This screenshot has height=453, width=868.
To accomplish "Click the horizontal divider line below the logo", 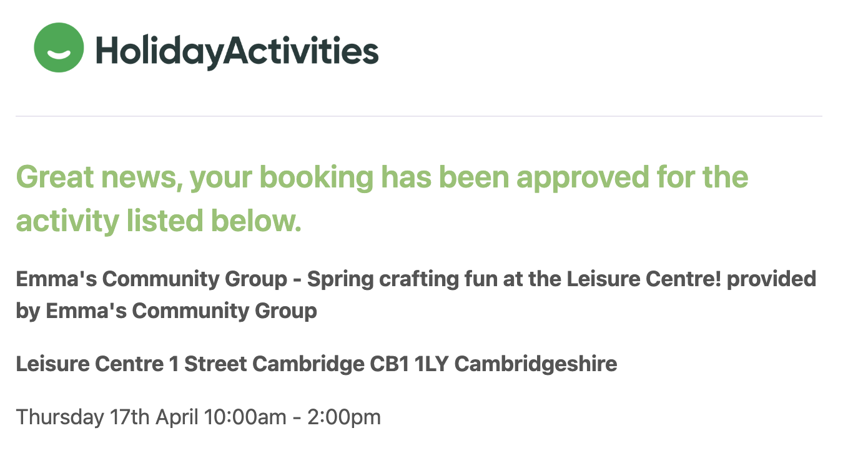I will [x=418, y=116].
